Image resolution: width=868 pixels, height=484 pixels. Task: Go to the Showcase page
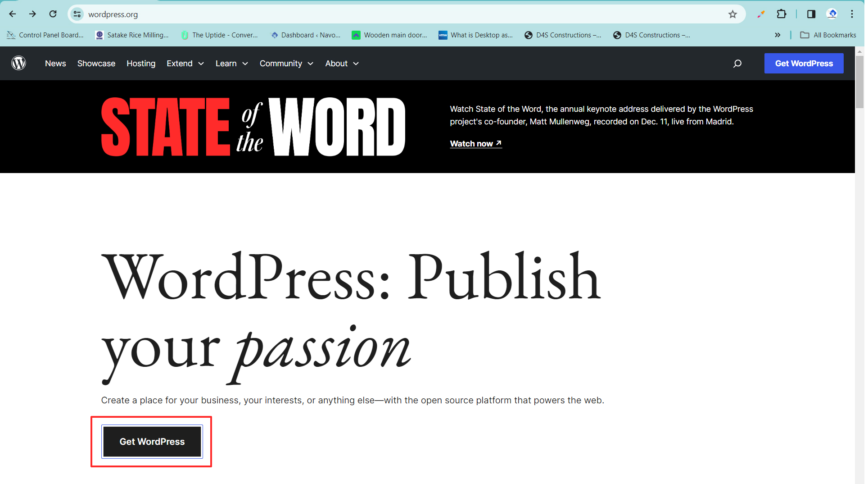(96, 64)
